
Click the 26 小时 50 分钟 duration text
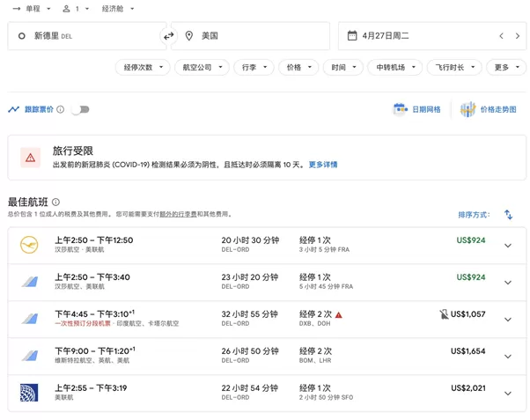250,351
